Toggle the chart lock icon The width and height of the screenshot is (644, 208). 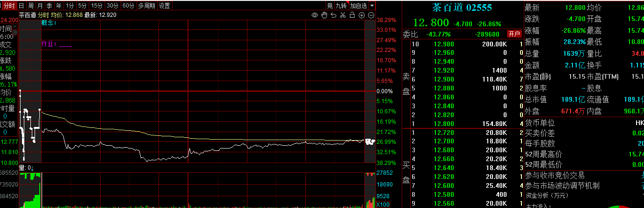352,15
